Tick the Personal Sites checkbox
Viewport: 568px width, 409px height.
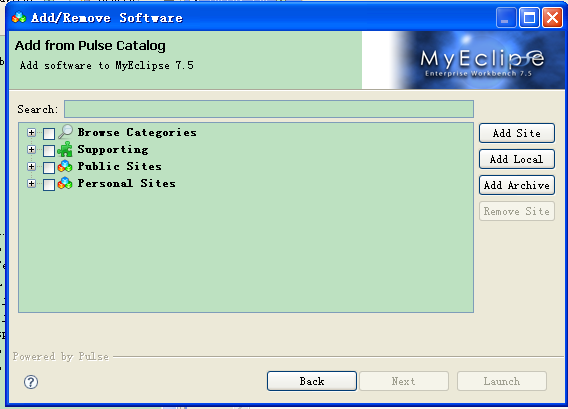click(49, 184)
